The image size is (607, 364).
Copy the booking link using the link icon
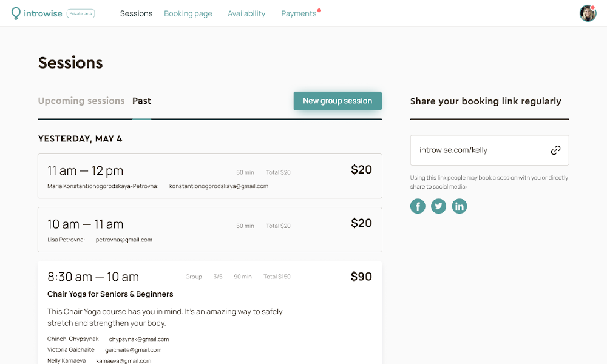(x=555, y=150)
